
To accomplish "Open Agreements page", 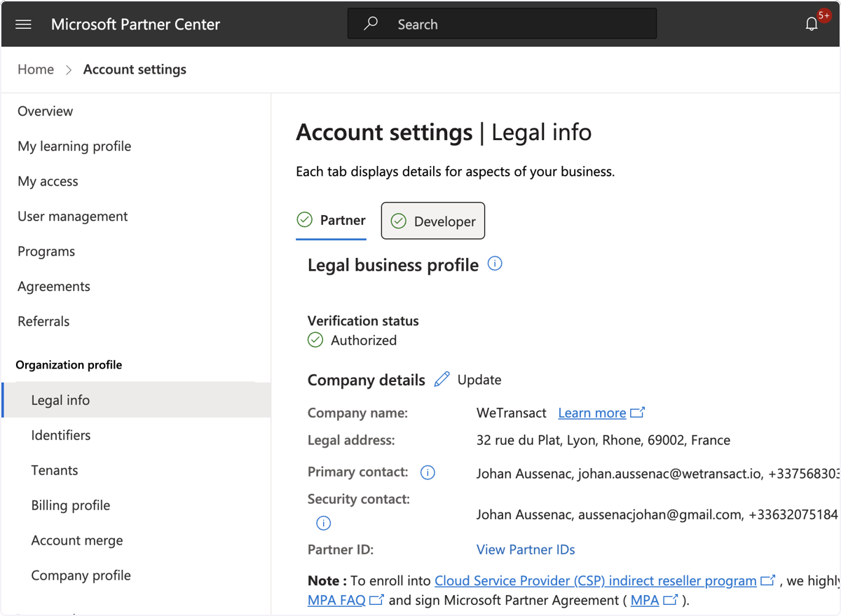I will click(54, 287).
